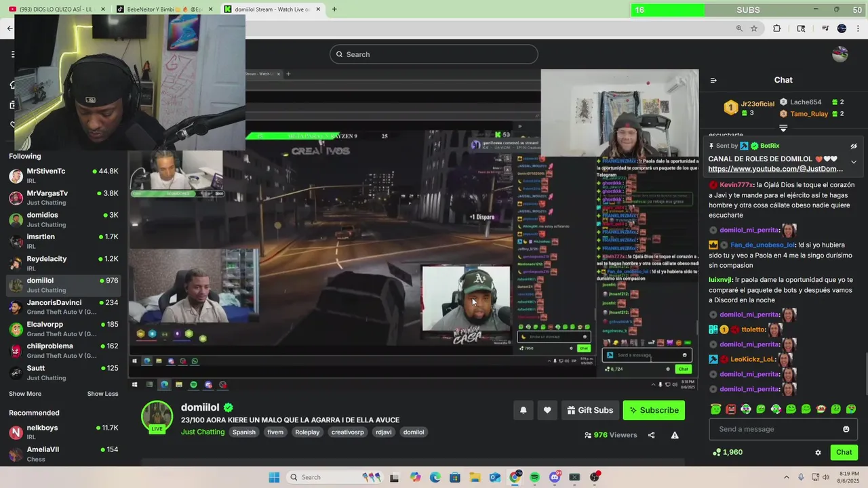Open Spotify from the taskbar

[534, 477]
